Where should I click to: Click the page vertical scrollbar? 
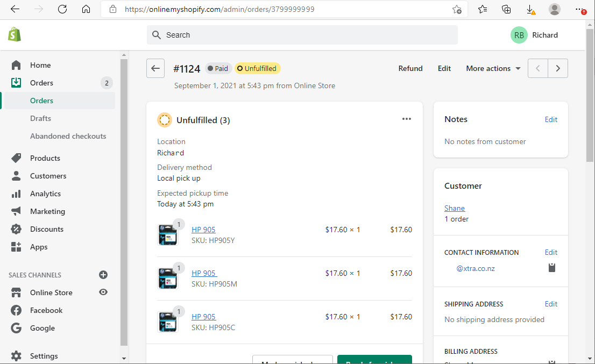tap(590, 95)
